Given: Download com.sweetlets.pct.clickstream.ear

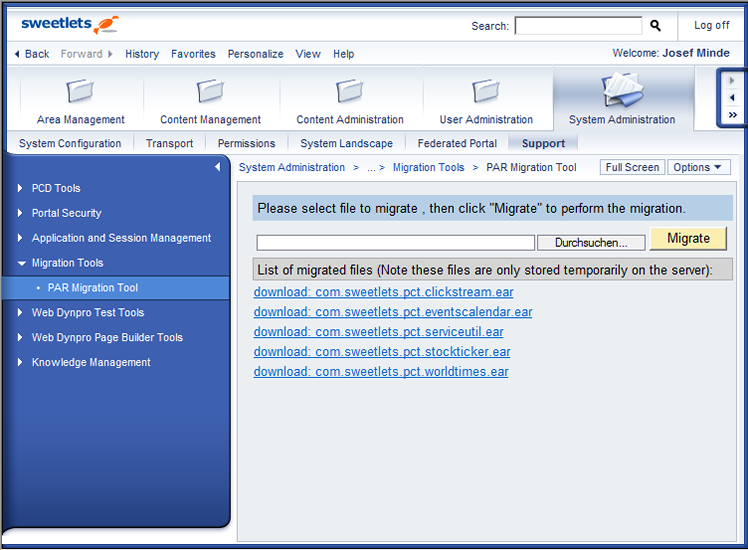Looking at the screenshot, I should click(x=384, y=292).
